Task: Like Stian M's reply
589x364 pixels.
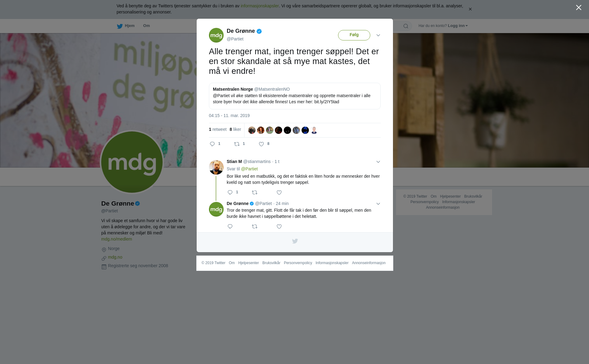Action: pyautogui.click(x=279, y=192)
